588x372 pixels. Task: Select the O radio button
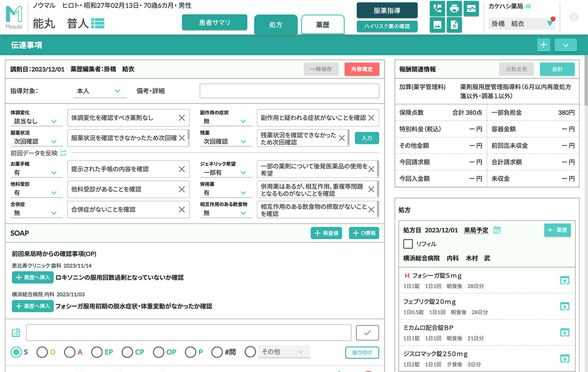(x=42, y=352)
